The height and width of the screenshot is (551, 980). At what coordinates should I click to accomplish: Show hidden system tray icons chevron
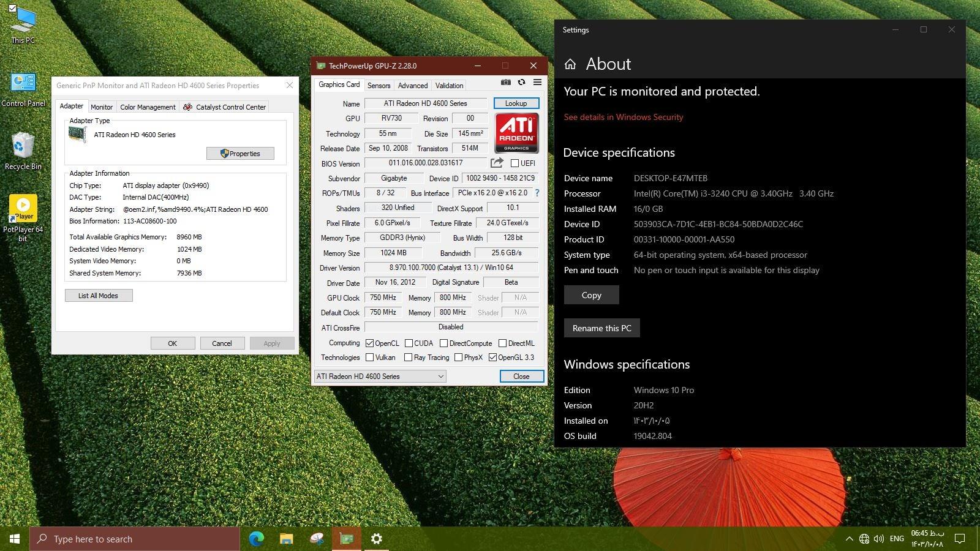[x=849, y=539]
